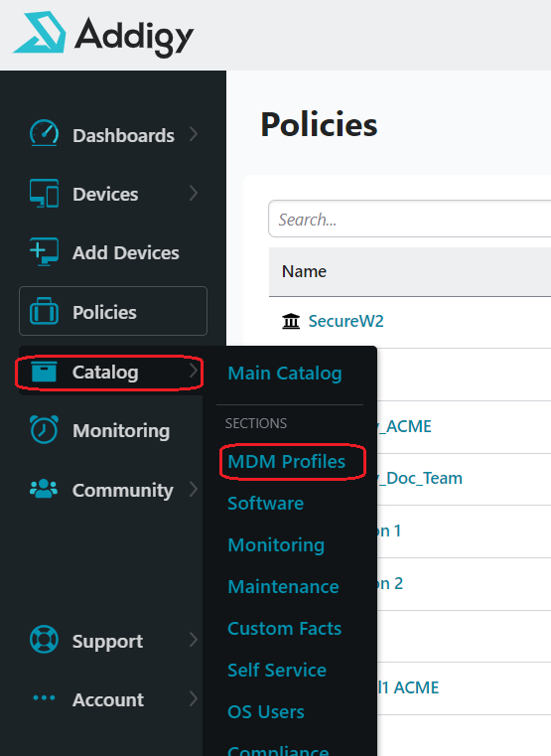Open Main Catalog in the flyout
Image resolution: width=551 pixels, height=756 pixels.
click(285, 374)
